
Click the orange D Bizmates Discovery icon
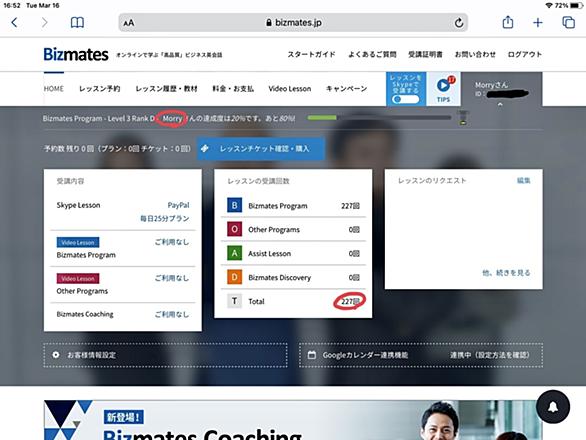(x=234, y=277)
